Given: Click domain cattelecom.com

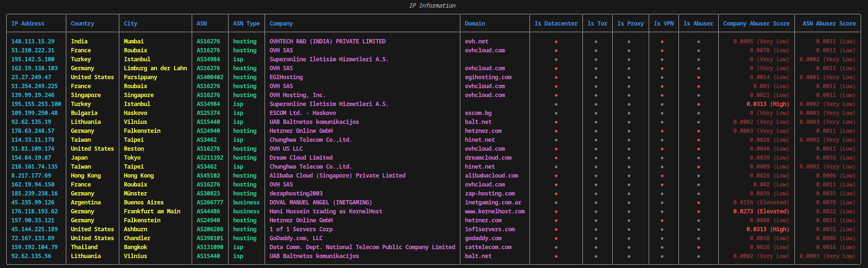Looking at the screenshot, I should 488,247.
